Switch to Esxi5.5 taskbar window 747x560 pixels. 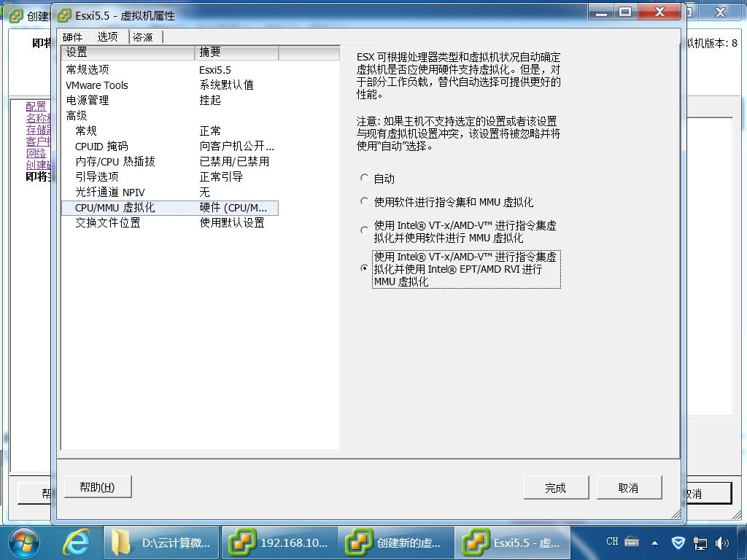click(513, 542)
